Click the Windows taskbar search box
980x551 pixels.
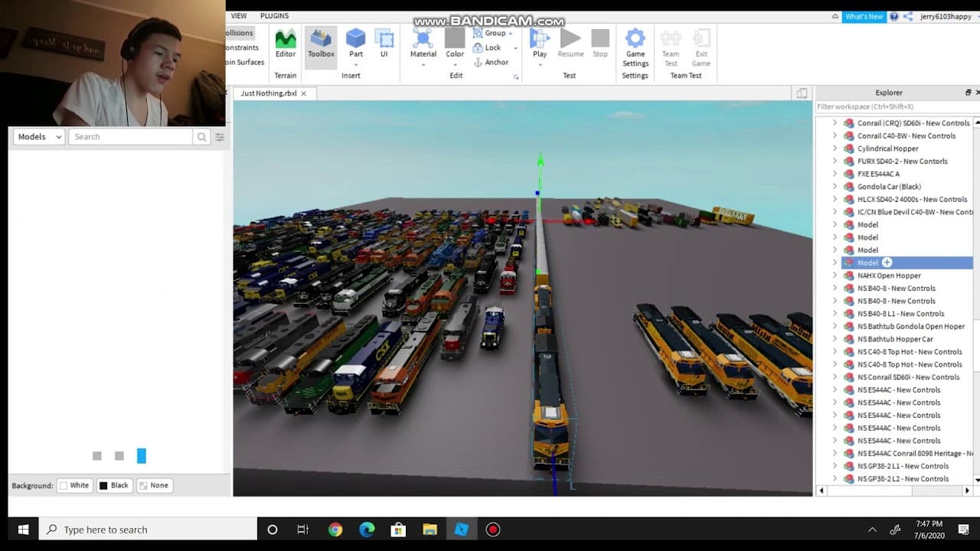(x=148, y=530)
